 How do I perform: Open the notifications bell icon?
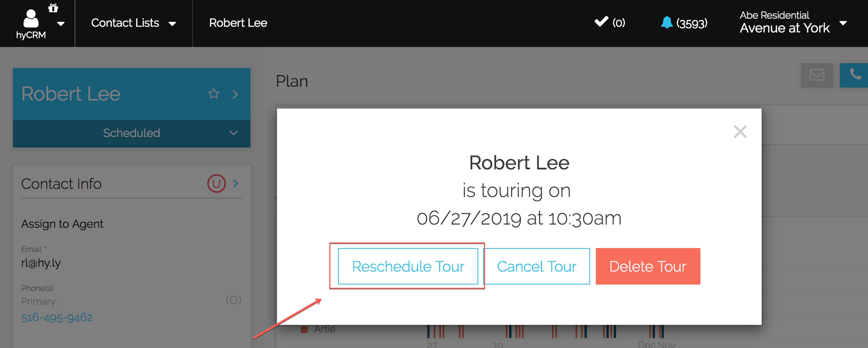[667, 22]
